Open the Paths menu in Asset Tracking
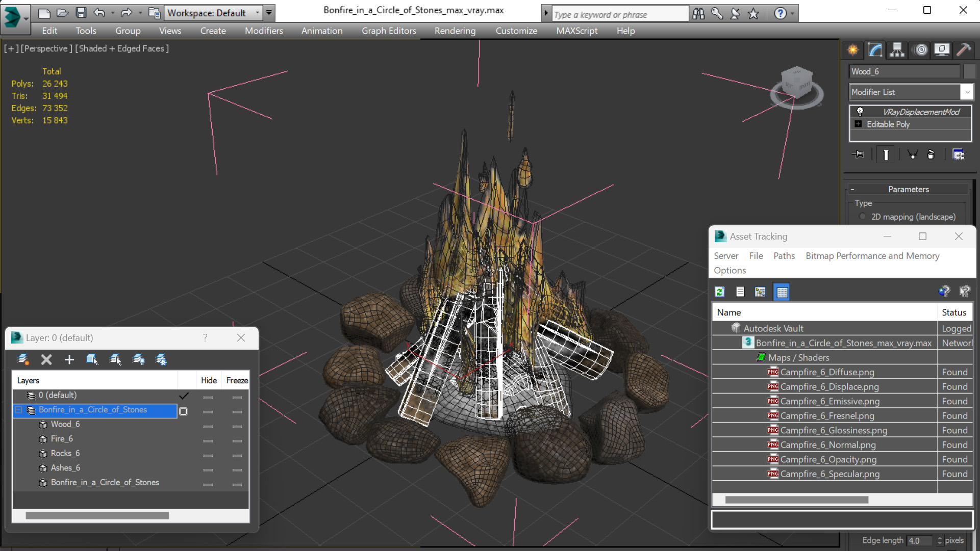The width and height of the screenshot is (980, 551). (784, 256)
